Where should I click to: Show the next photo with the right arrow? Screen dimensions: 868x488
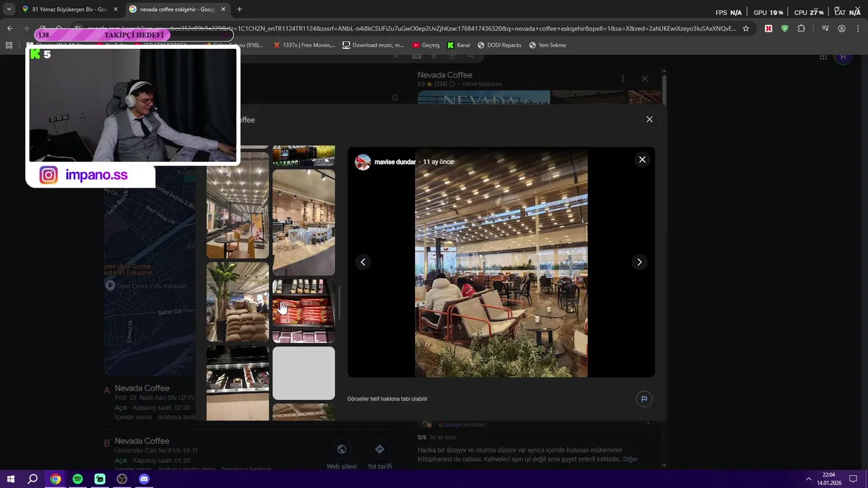pos(639,262)
